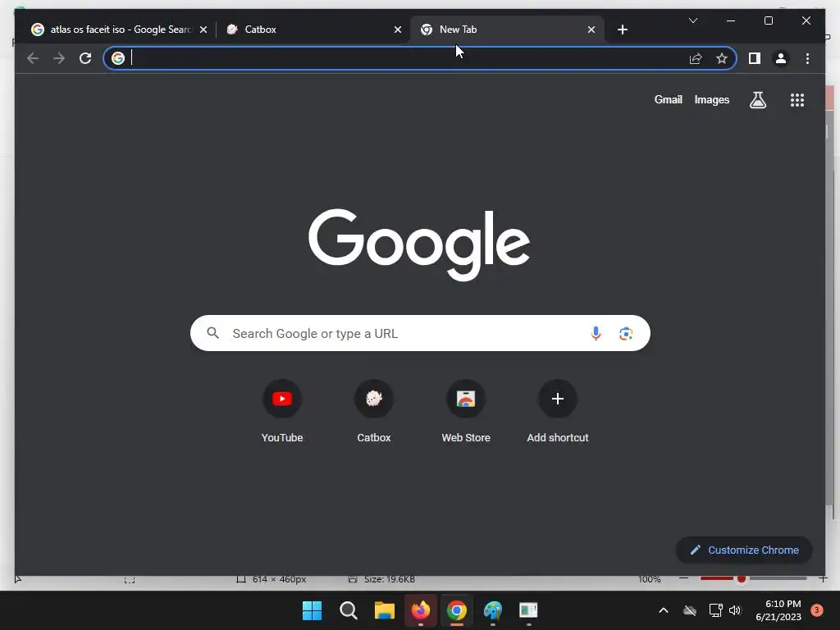Viewport: 840px width, 630px height.
Task: Open the Chrome side panel
Action: tap(755, 58)
